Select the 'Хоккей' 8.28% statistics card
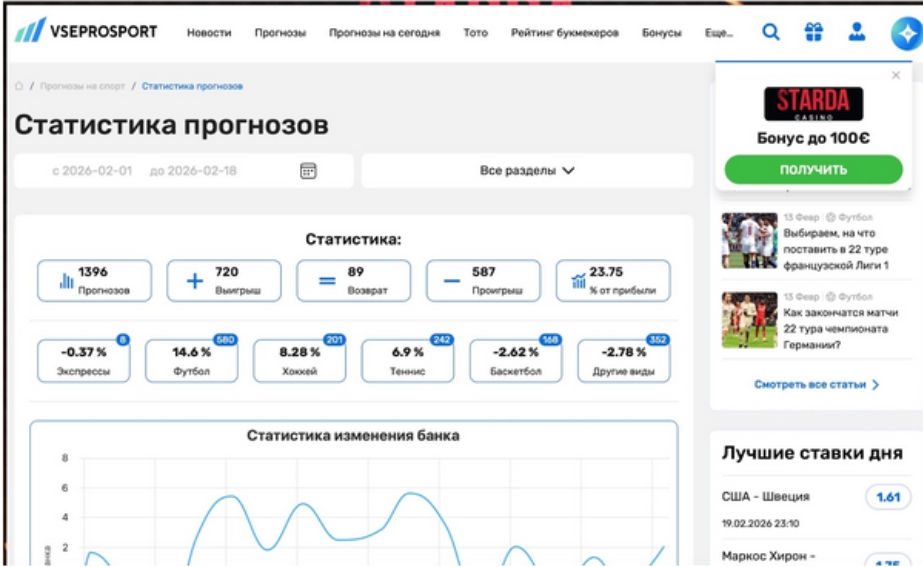923x567 pixels. 299,361
